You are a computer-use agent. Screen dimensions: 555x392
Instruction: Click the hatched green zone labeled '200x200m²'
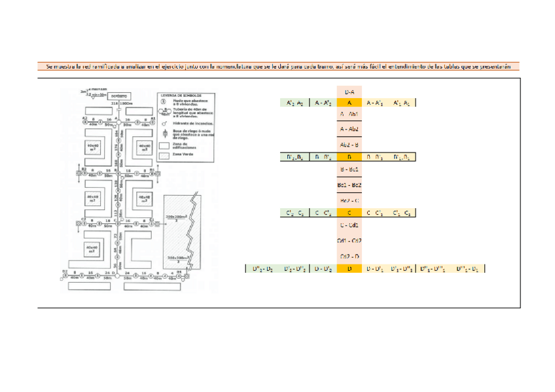point(182,232)
